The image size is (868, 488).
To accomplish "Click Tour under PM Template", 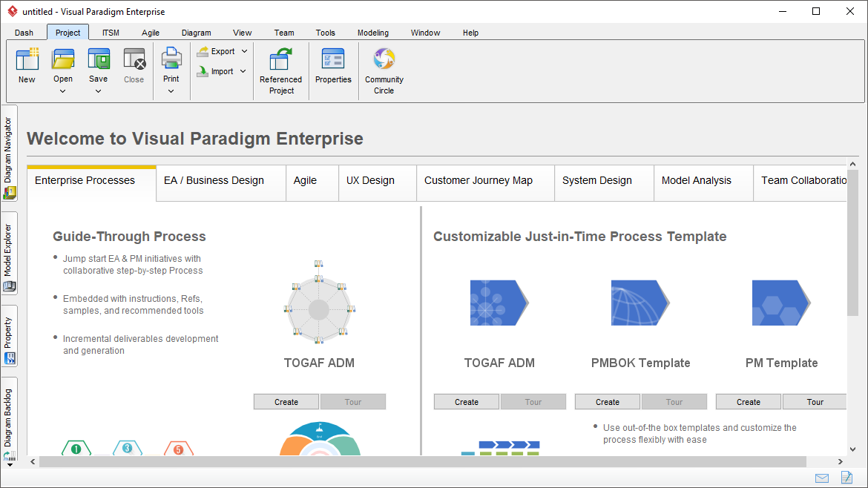I will (815, 402).
